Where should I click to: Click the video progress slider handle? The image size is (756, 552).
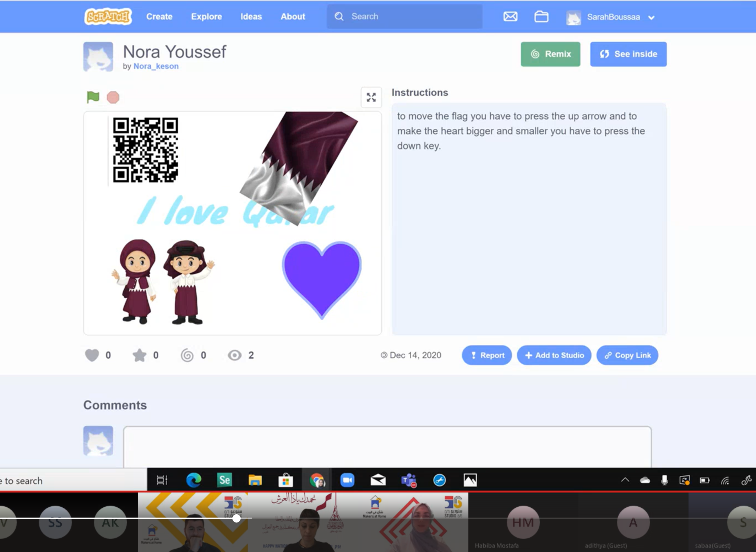[236, 518]
